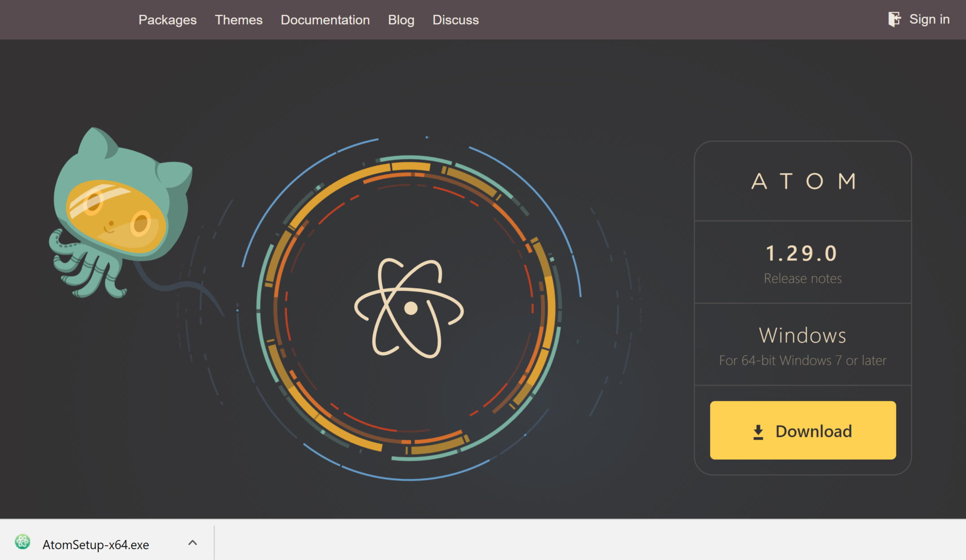Click the 1.29.0 version number
The height and width of the screenshot is (560, 966).
802,254
